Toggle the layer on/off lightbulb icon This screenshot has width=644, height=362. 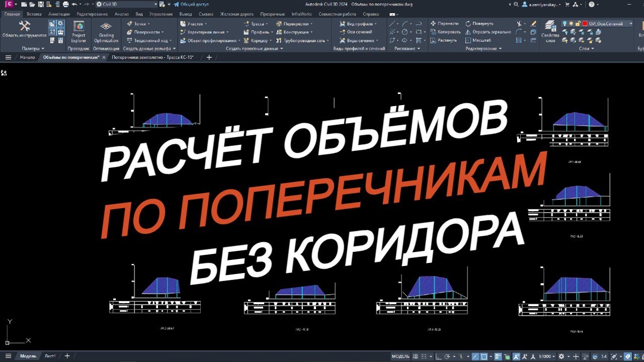click(565, 24)
